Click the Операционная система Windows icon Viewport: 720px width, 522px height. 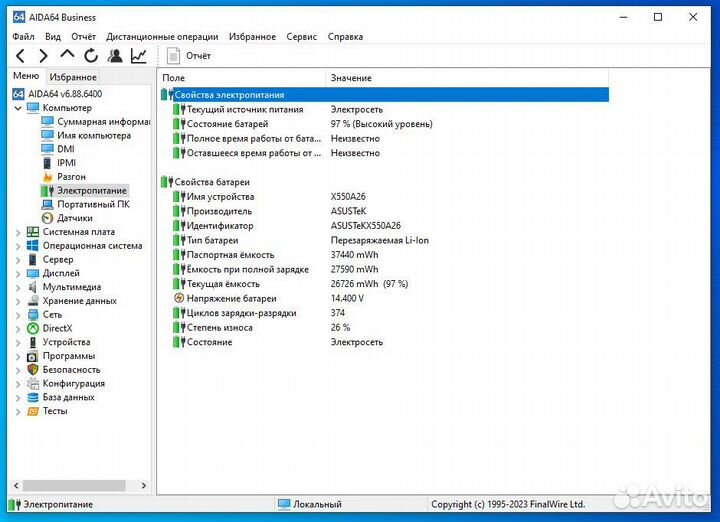tap(33, 245)
